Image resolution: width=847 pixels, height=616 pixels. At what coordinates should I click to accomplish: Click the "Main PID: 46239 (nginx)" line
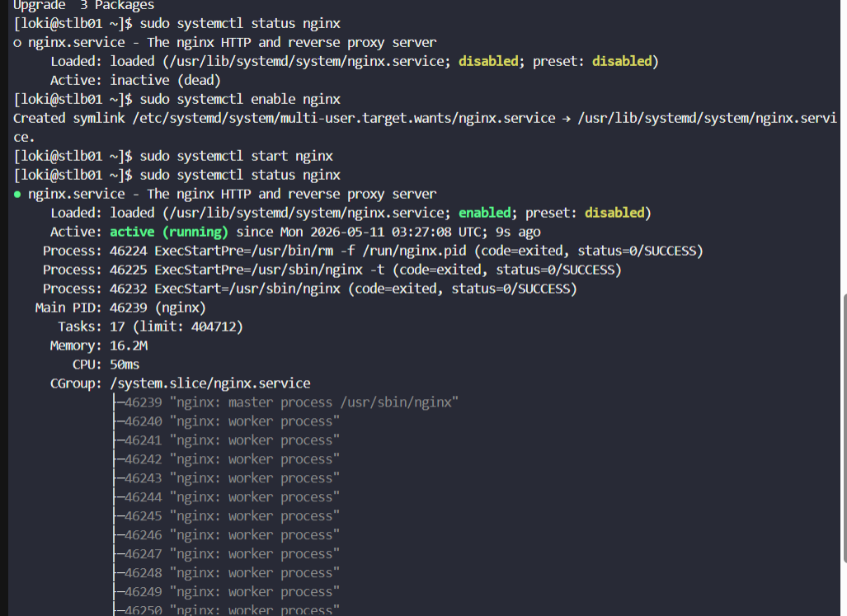120,308
